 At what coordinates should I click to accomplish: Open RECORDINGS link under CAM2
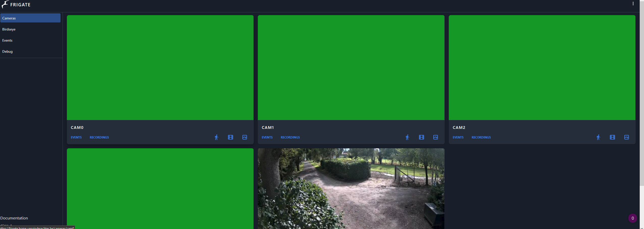pyautogui.click(x=481, y=137)
